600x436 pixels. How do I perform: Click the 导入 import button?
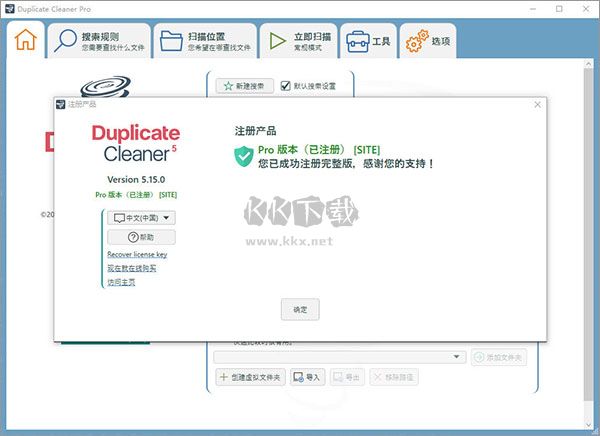click(307, 377)
